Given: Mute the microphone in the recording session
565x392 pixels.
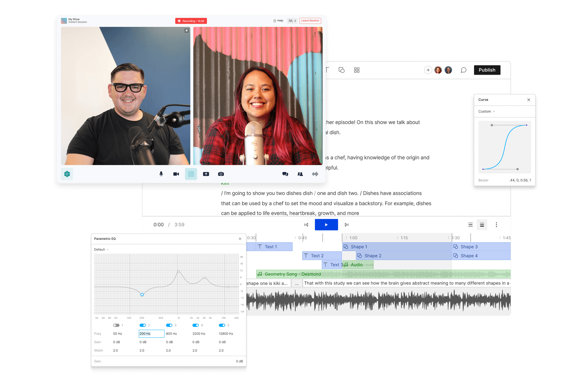Looking at the screenshot, I should (x=161, y=174).
